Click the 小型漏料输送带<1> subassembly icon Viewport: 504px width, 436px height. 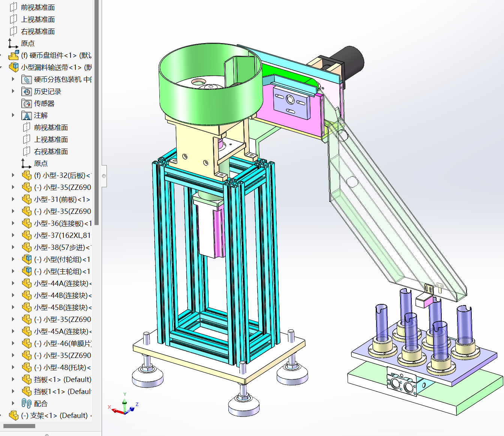[x=14, y=68]
